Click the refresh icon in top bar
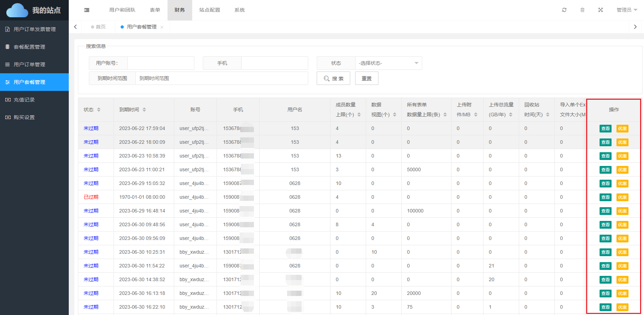The height and width of the screenshot is (315, 644). click(564, 10)
